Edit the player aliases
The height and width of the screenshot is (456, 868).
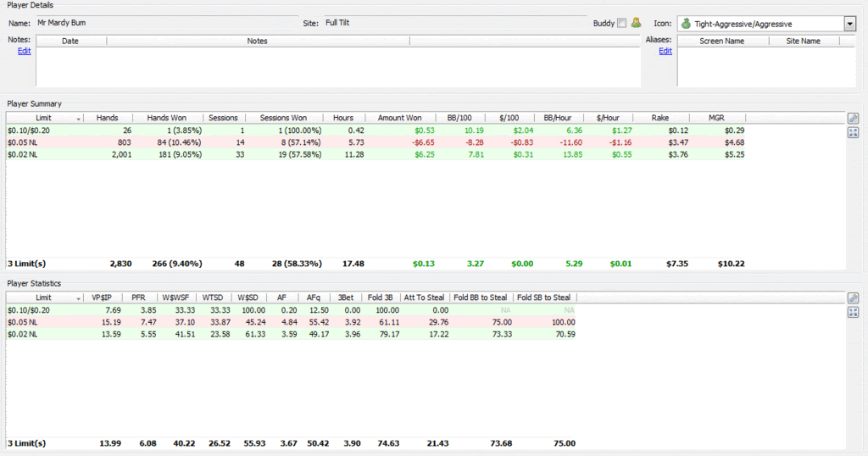point(665,51)
